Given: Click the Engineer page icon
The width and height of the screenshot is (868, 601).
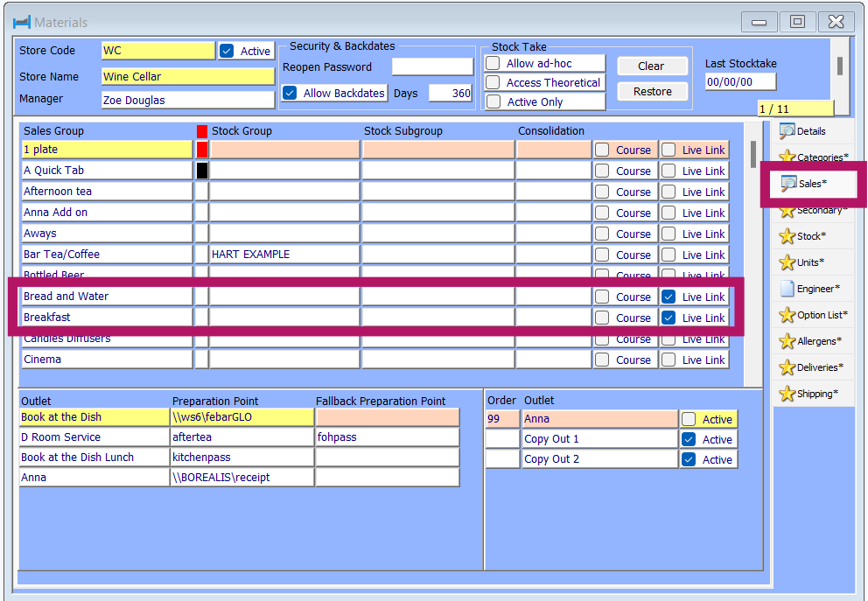Looking at the screenshot, I should 787,289.
